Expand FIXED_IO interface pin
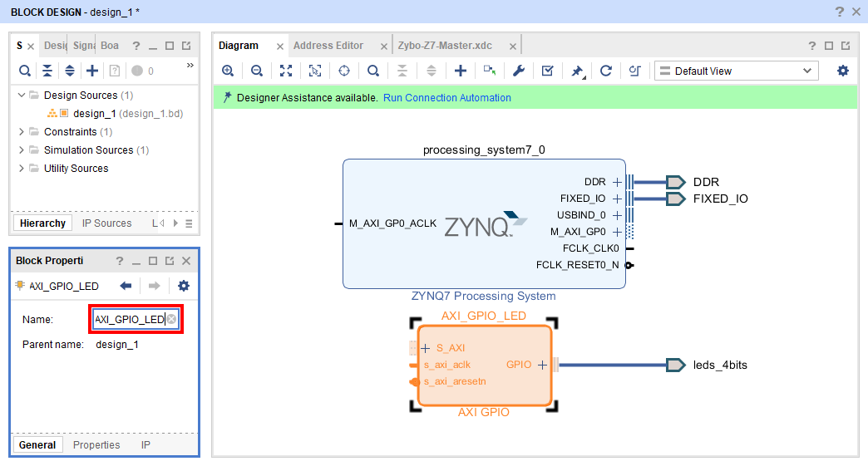 coord(617,199)
